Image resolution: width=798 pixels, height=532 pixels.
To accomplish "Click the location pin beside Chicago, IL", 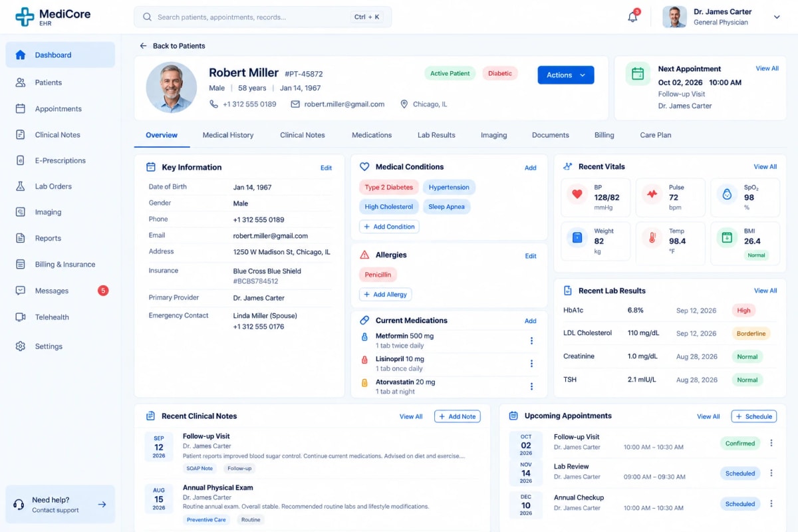I will [x=404, y=104].
